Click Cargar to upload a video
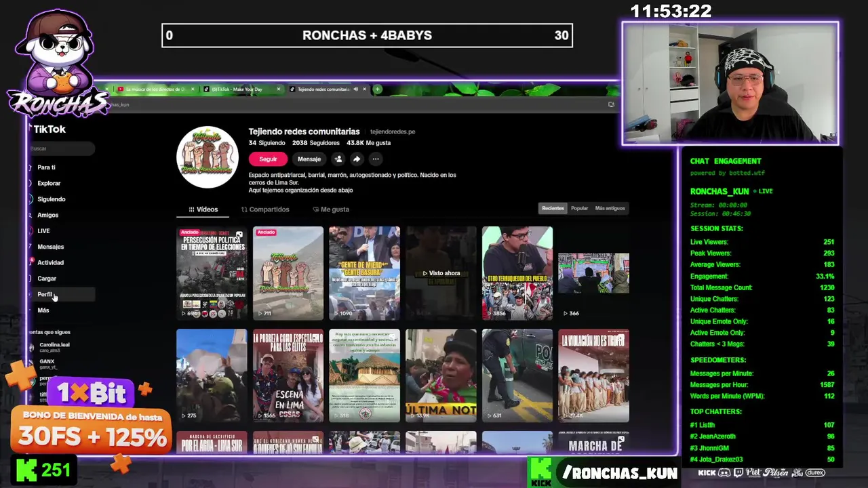868x488 pixels. click(x=46, y=279)
